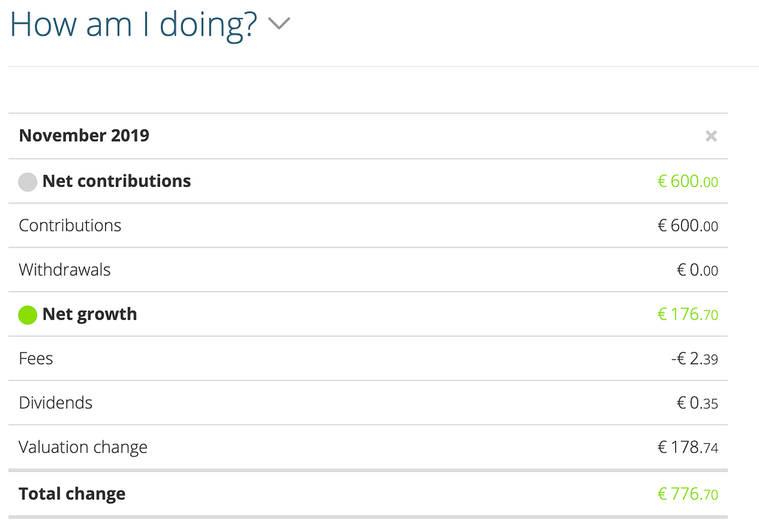This screenshot has width=759, height=532.
Task: Select the Net growth row label
Action: click(90, 314)
